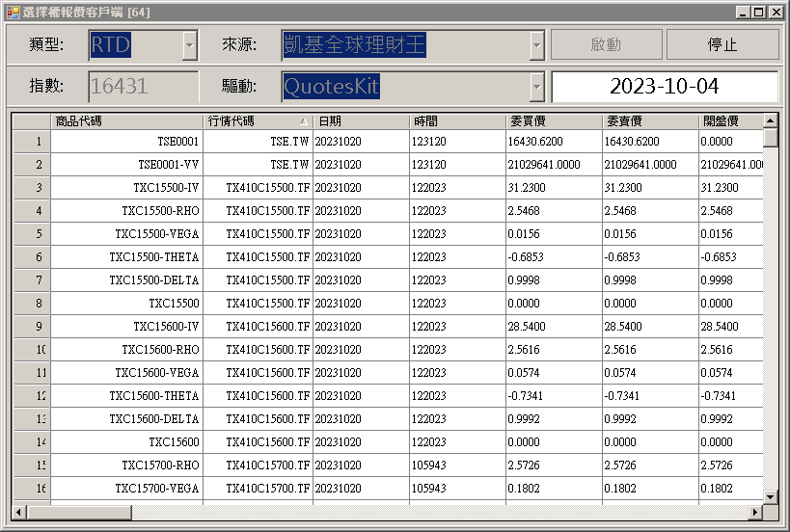Click cell TXC15500-VEGA
Screen dimensions: 790x532
126,234
